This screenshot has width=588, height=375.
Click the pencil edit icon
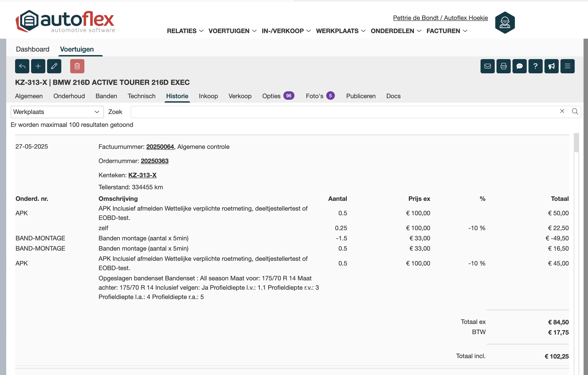pyautogui.click(x=54, y=66)
